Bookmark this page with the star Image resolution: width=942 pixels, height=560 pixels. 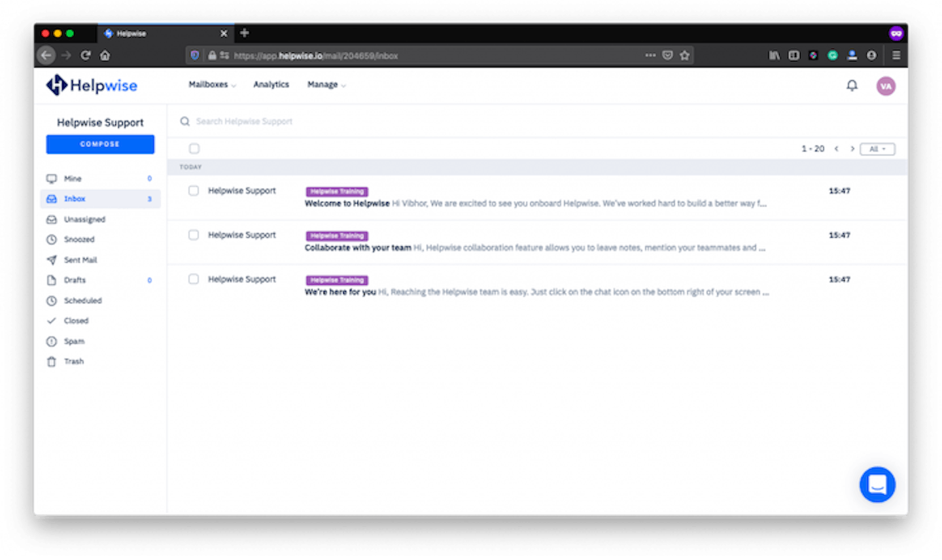coord(685,56)
